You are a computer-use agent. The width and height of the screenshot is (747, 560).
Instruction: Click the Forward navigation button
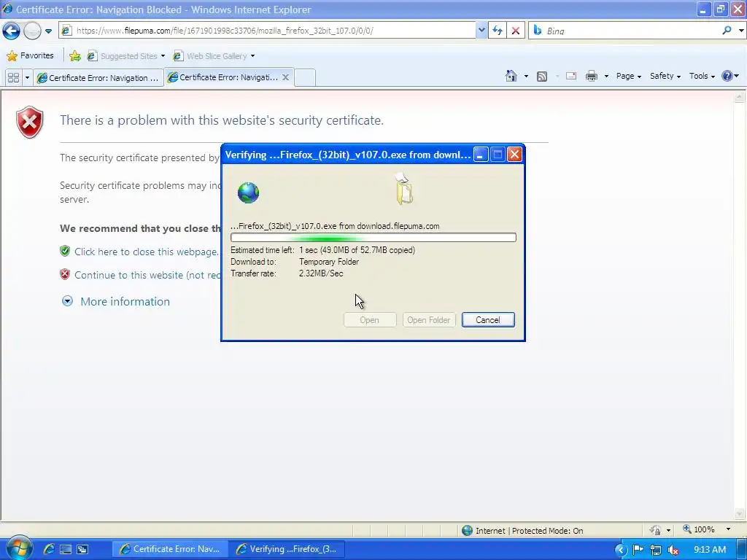pos(32,31)
